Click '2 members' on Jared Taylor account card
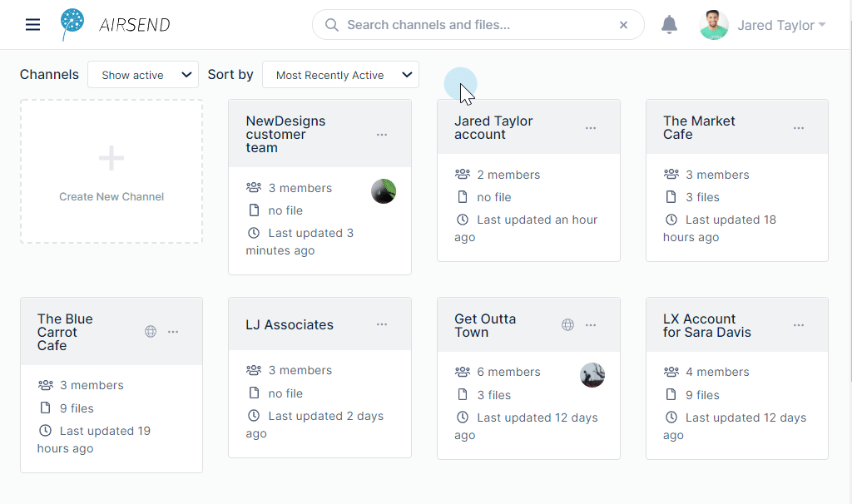Image resolution: width=852 pixels, height=504 pixels. pos(508,175)
